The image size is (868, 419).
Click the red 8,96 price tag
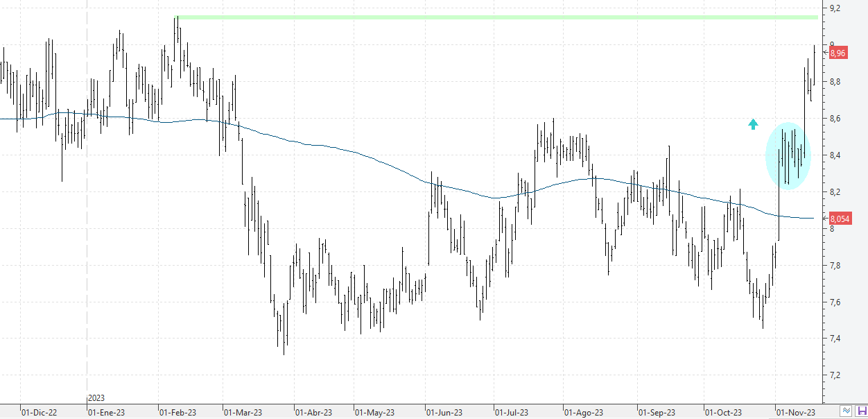837,53
